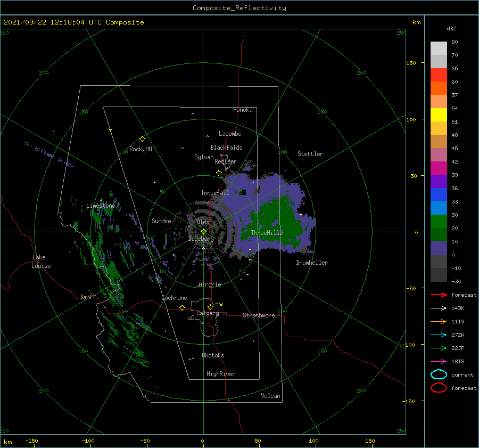
Task: Click the Ponoka city label
Action: click(243, 110)
